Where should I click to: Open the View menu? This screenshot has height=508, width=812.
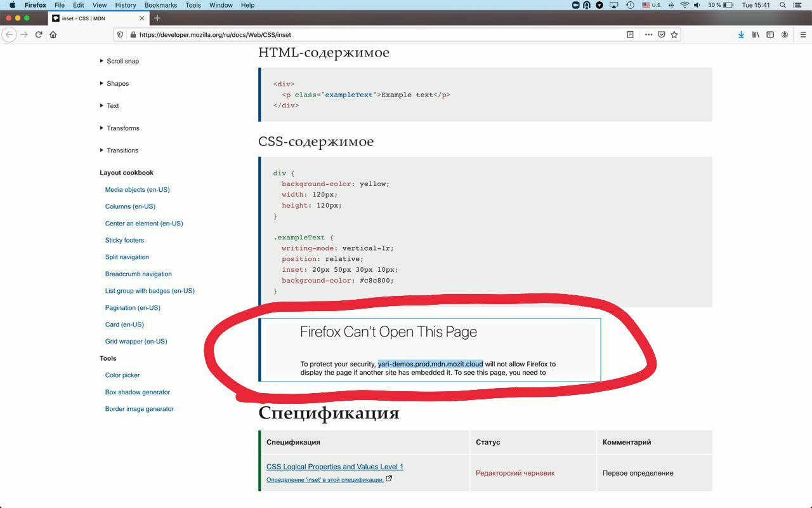tap(100, 5)
